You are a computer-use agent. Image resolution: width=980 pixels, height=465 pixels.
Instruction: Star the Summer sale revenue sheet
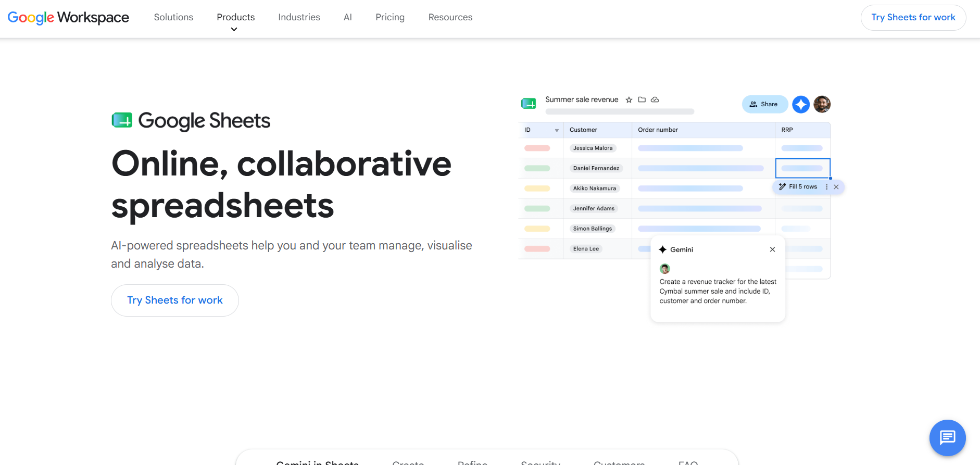pos(629,100)
